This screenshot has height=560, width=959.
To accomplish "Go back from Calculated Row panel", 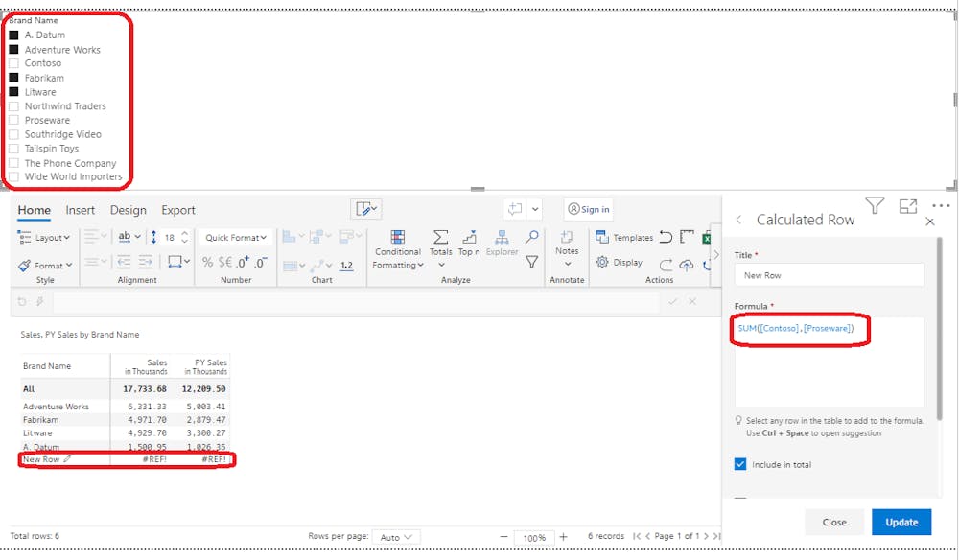I will coord(738,220).
